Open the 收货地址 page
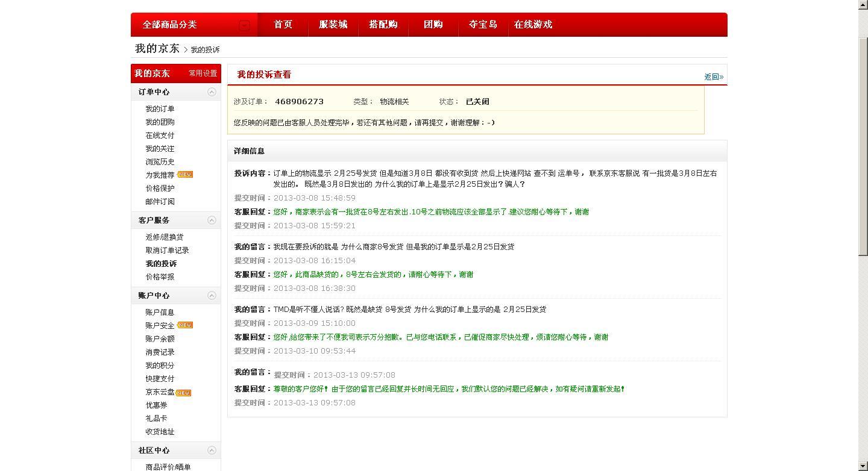Image resolution: width=868 pixels, height=471 pixels. [x=160, y=431]
